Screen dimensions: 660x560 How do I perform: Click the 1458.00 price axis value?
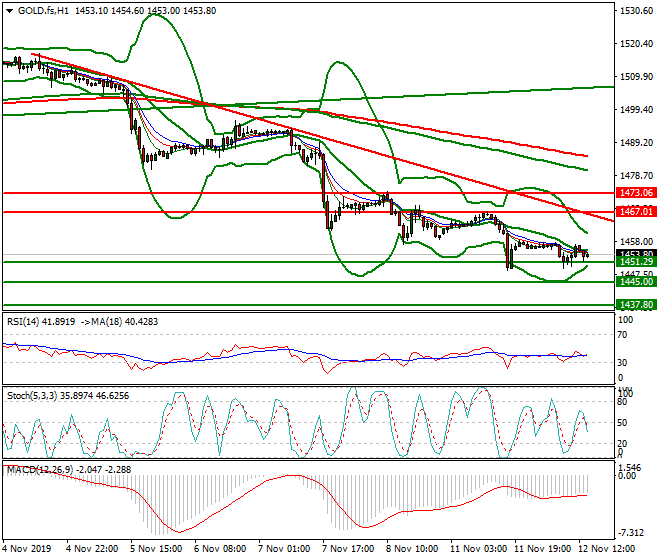coord(636,242)
